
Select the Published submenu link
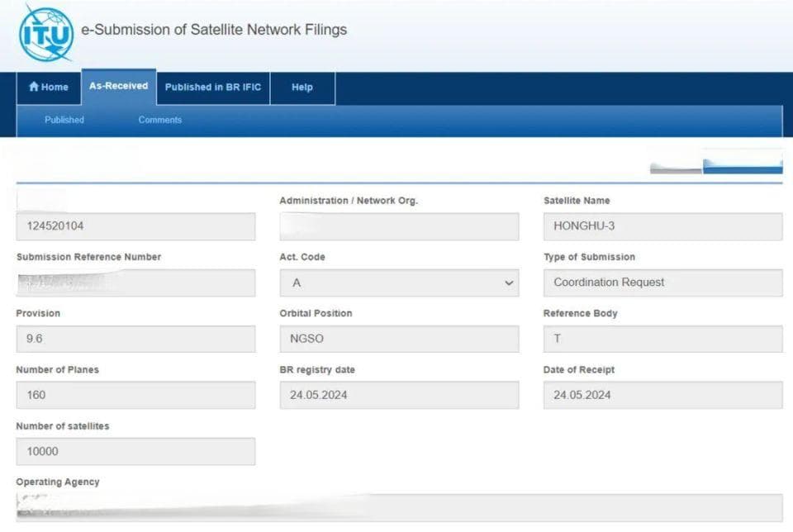coord(64,121)
